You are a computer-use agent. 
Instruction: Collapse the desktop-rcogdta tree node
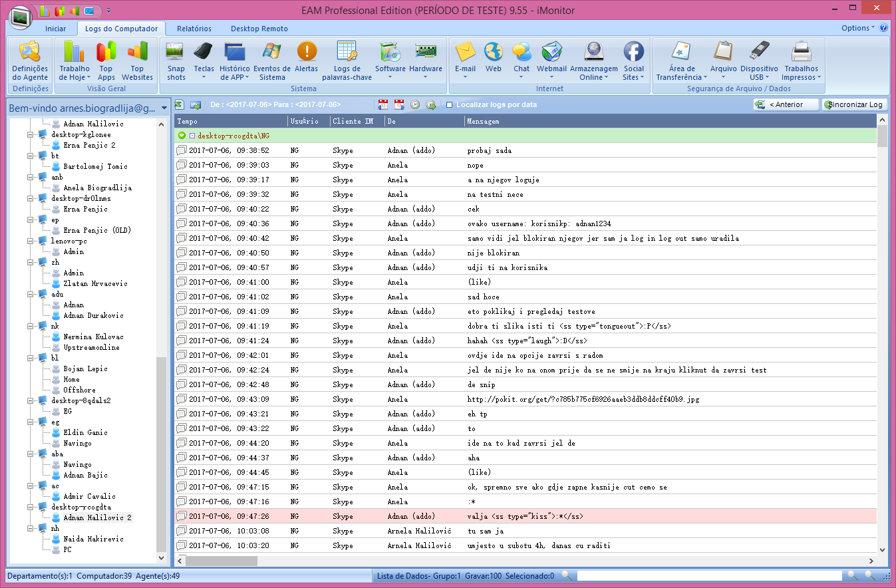(x=30, y=507)
